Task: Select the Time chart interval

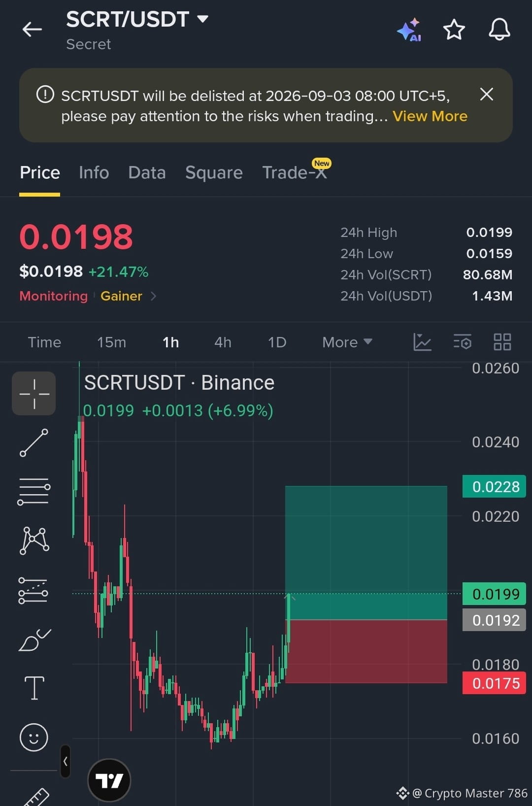Action: 44,342
